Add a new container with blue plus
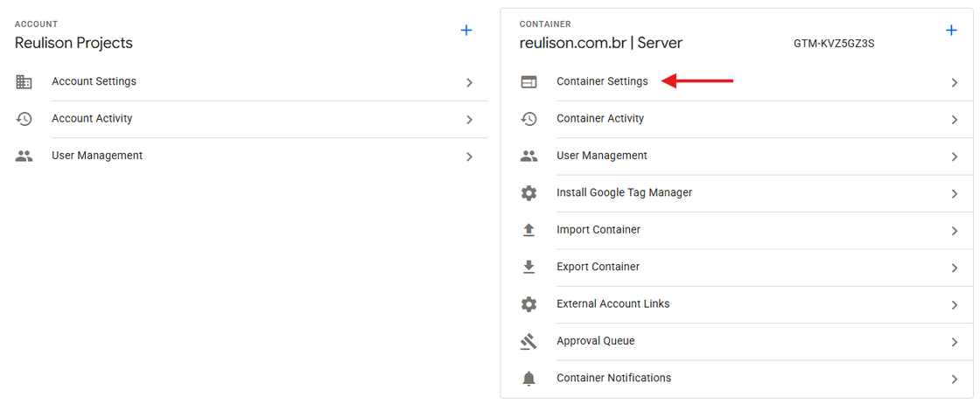The width and height of the screenshot is (980, 404). tap(952, 31)
